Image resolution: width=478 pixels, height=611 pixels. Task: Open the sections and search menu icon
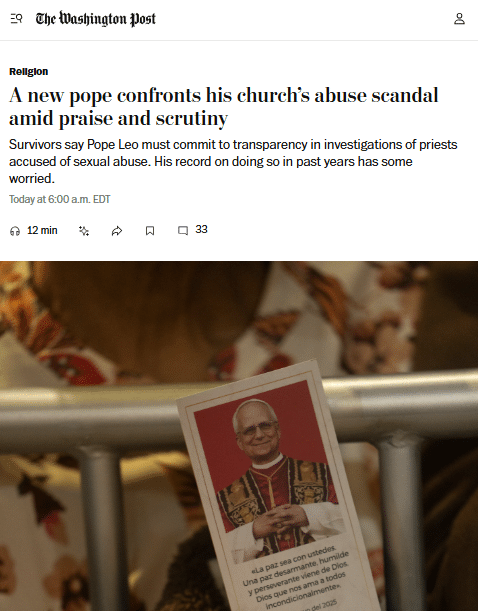(x=16, y=19)
